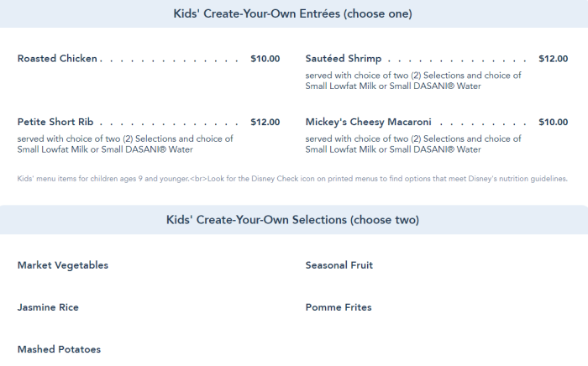Click the description under Petite Short Rib
The width and height of the screenshot is (588, 366).
pos(125,144)
